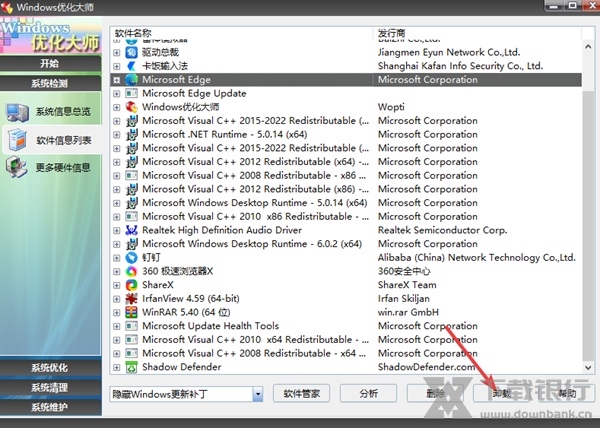The image size is (600, 428).
Task: Click publisher ShadowDefender.com
Action: (426, 367)
